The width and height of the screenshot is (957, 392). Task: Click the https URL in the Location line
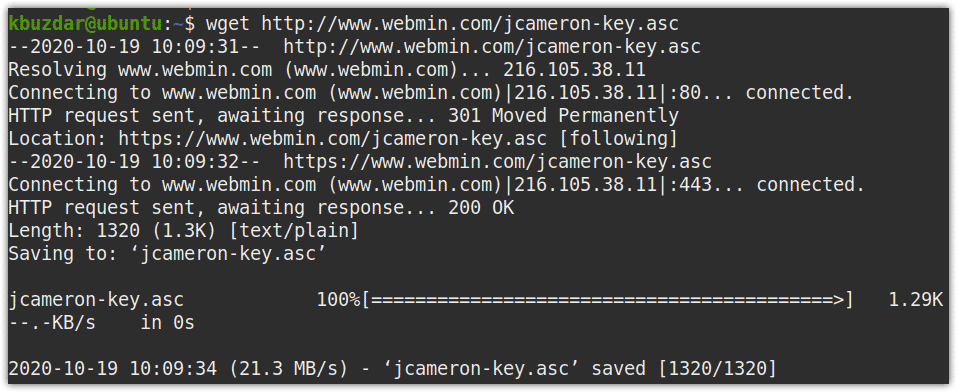point(332,139)
